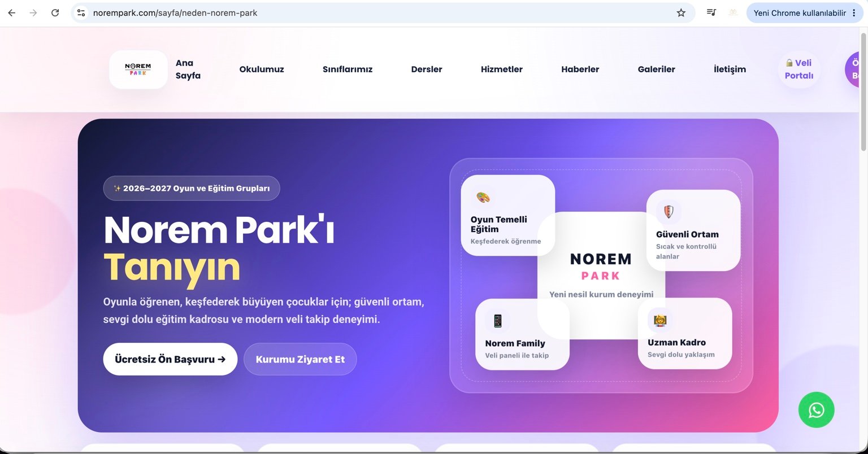868x454 pixels.
Task: Open Haberler menu item
Action: point(580,69)
